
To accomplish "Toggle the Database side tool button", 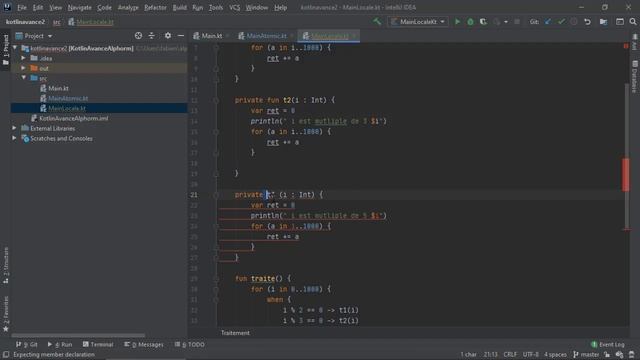I will (x=634, y=77).
